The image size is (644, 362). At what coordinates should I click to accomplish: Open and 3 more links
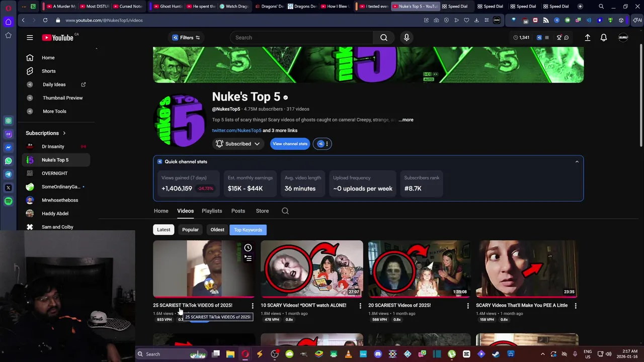pyautogui.click(x=280, y=131)
